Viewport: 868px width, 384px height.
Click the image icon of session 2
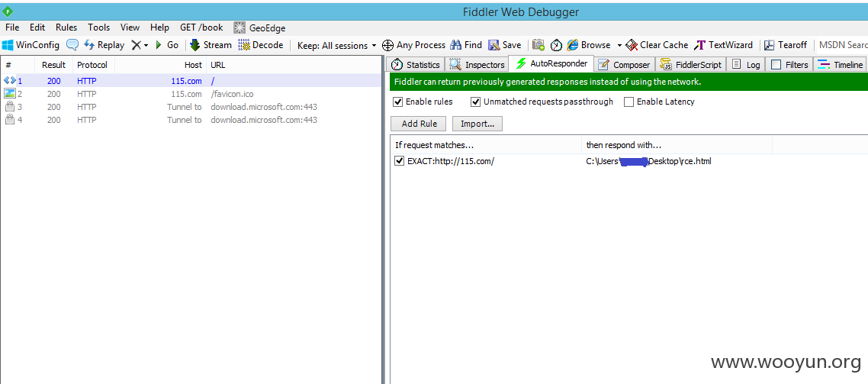pyautogui.click(x=9, y=94)
